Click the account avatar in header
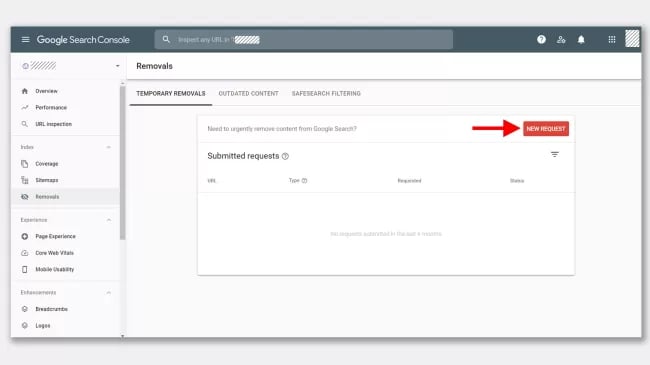The width and height of the screenshot is (650, 365). (x=632, y=39)
